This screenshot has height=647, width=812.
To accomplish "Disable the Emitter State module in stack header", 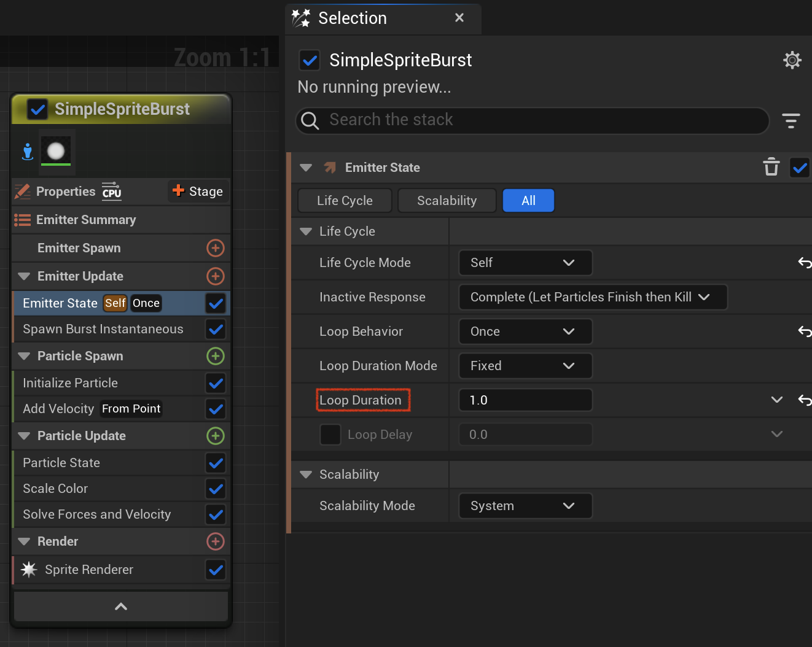I will tap(800, 167).
